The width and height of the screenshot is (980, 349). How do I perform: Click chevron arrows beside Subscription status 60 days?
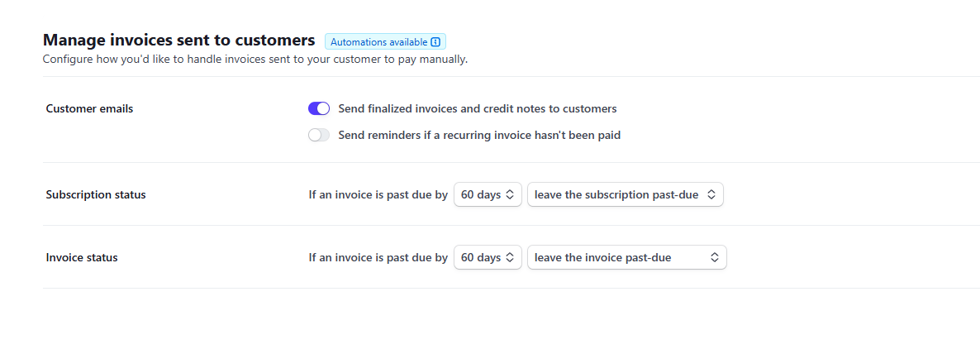click(511, 195)
